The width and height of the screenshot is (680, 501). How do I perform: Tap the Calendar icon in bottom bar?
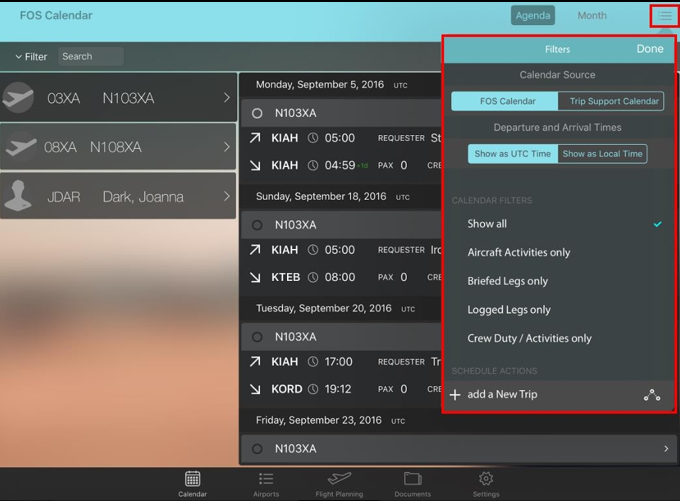coord(192,480)
